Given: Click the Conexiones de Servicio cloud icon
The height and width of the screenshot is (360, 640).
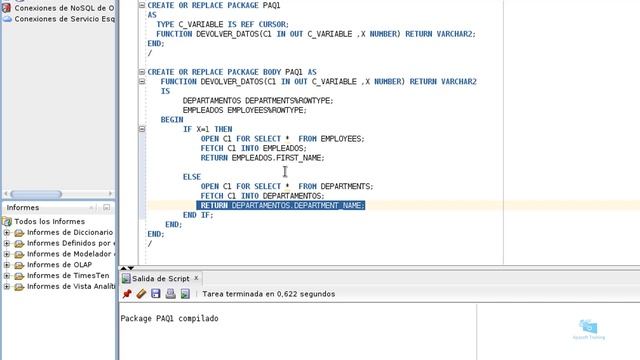Looking at the screenshot, I should click(7, 19).
